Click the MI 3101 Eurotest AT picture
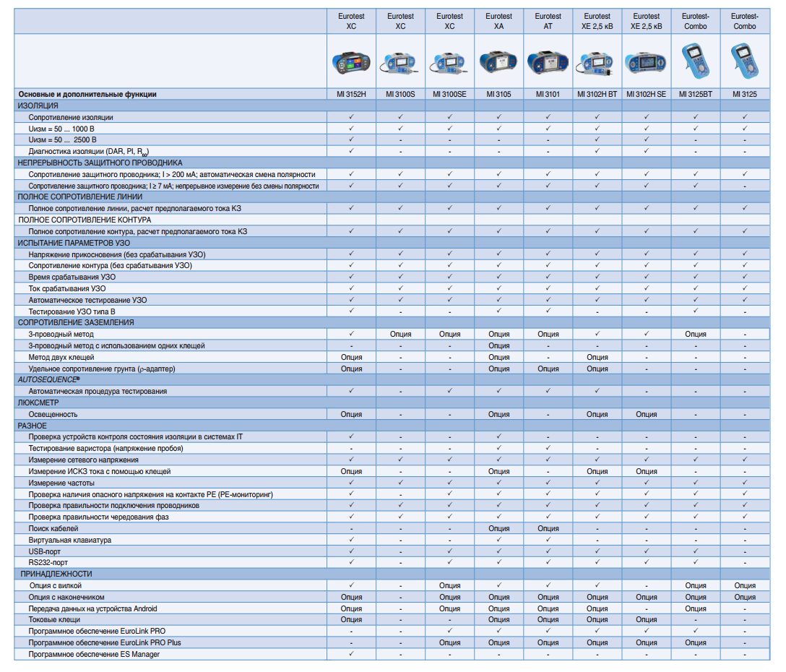The width and height of the screenshot is (786, 672). tap(548, 63)
